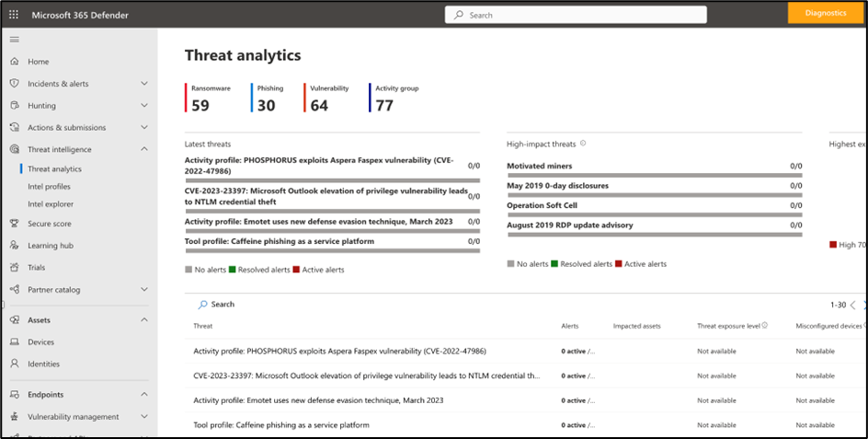868x439 pixels.
Task: Click the Threat intelligence icon
Action: tap(15, 149)
